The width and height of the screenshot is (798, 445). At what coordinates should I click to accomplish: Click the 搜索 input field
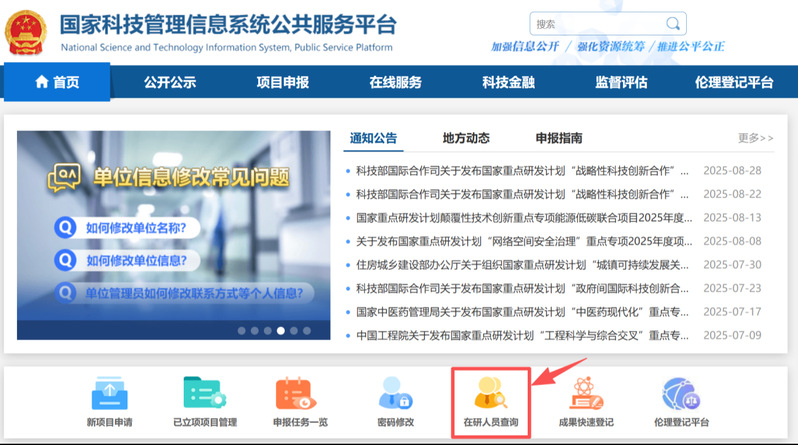tap(596, 24)
